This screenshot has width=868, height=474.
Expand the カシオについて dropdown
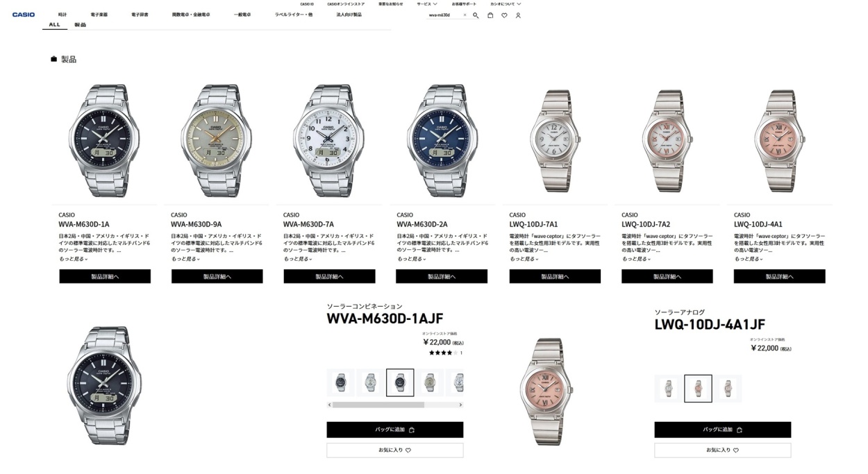pyautogui.click(x=505, y=4)
